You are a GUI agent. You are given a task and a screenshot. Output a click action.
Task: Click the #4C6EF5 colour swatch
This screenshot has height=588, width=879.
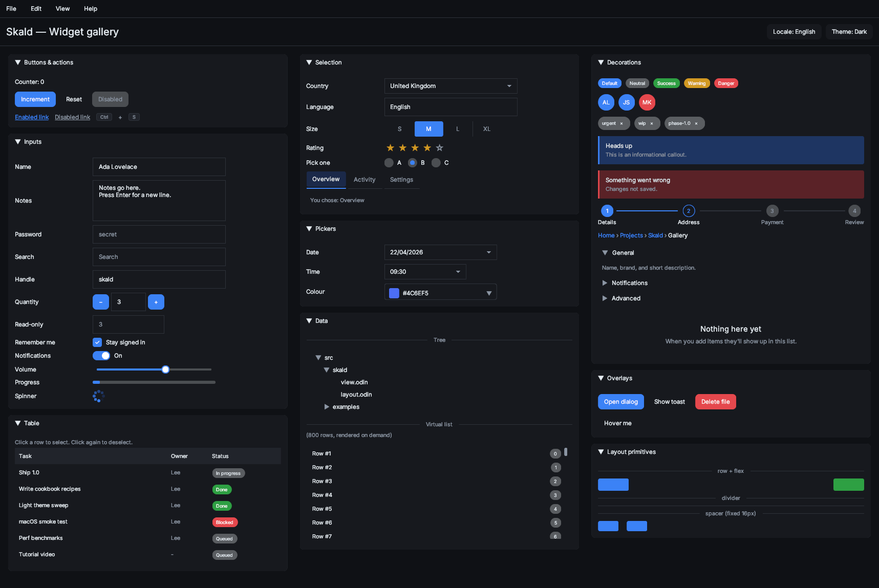(x=394, y=293)
